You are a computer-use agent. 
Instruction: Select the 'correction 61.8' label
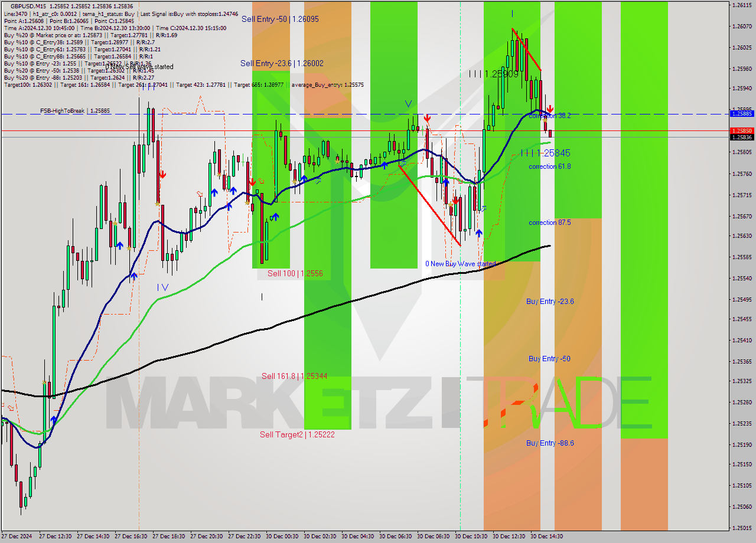[550, 166]
